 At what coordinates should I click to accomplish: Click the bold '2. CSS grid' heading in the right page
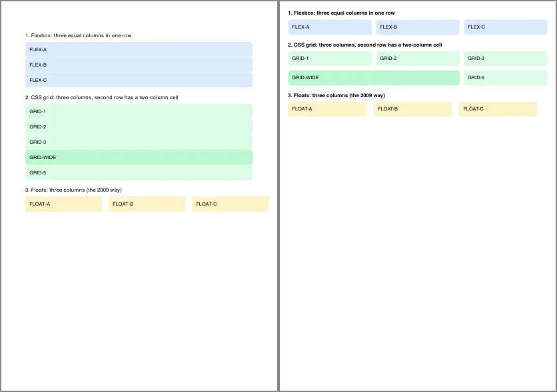pyautogui.click(x=365, y=45)
